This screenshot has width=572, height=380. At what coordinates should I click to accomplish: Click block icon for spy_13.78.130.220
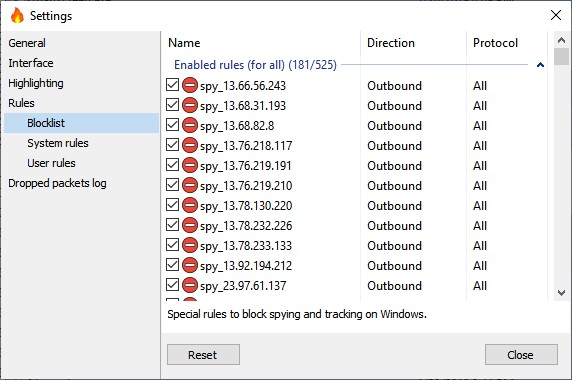click(x=190, y=205)
